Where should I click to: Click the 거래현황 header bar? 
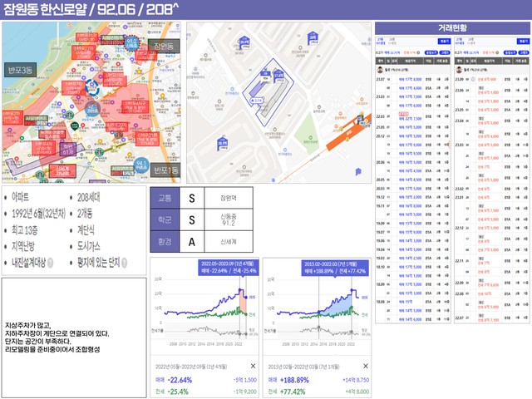click(x=452, y=27)
